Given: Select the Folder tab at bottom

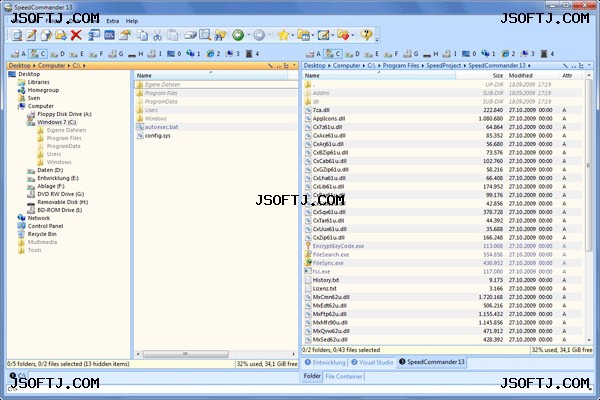Looking at the screenshot, I should coord(312,376).
